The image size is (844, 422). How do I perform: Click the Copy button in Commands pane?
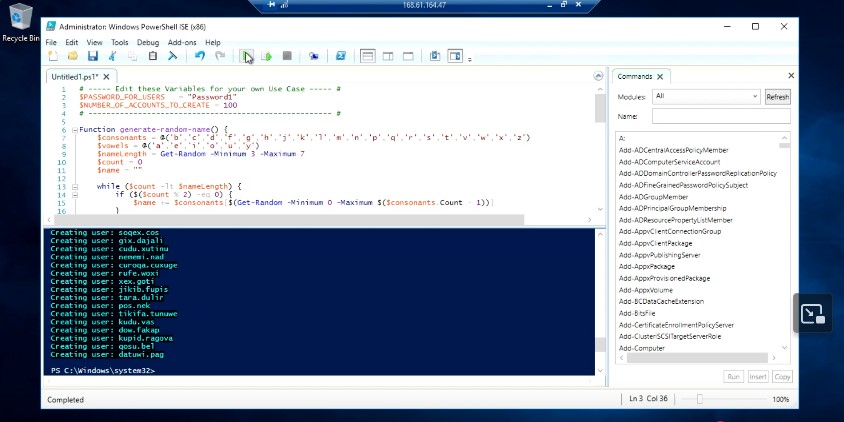782,377
